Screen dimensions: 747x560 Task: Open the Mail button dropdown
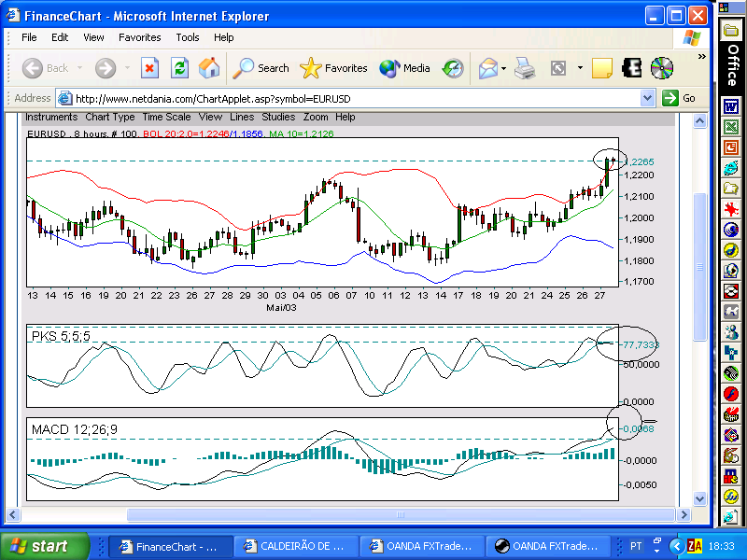tap(504, 68)
